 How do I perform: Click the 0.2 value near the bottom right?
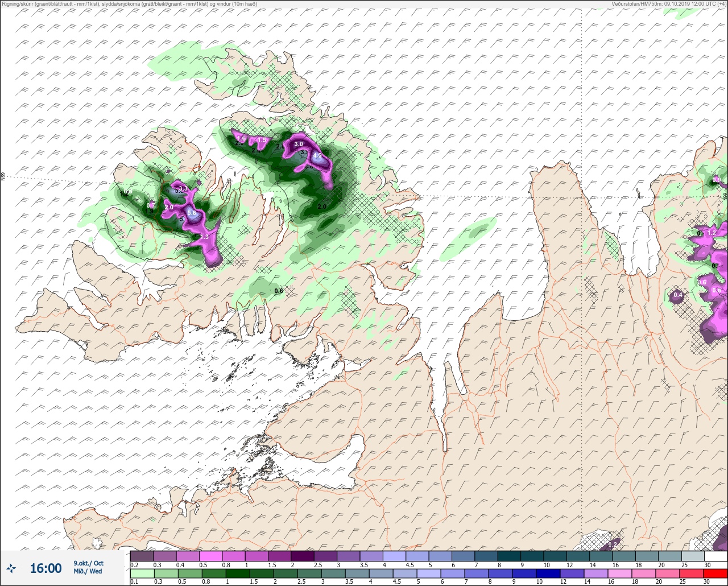tap(613, 544)
